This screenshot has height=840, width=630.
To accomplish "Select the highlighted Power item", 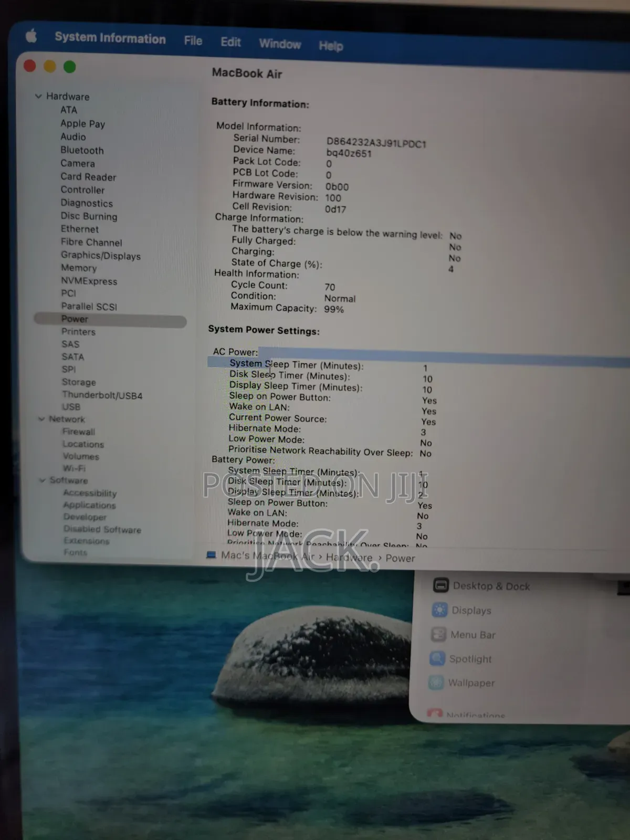I will click(110, 319).
